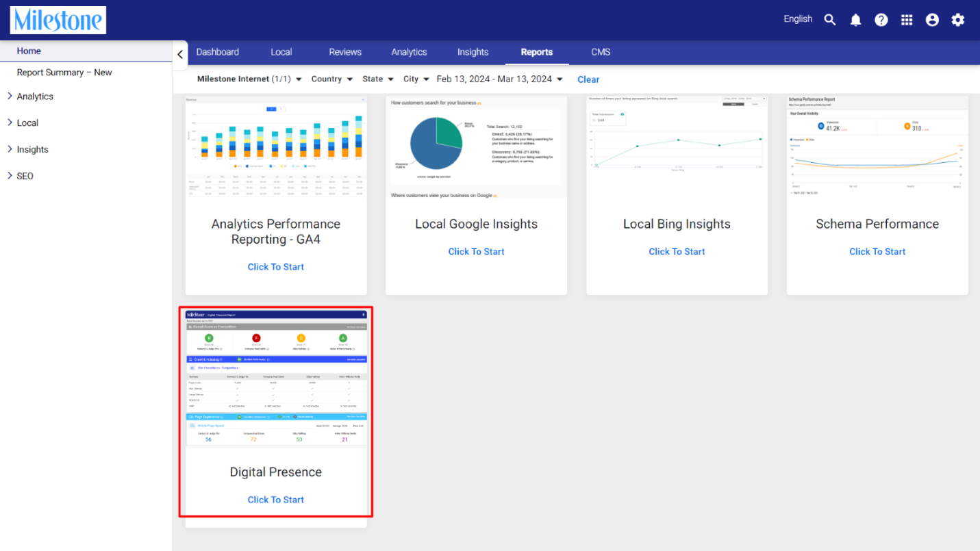Screen dimensions: 980x551
Task: Click the Local Google Insights title
Action: 476,224
